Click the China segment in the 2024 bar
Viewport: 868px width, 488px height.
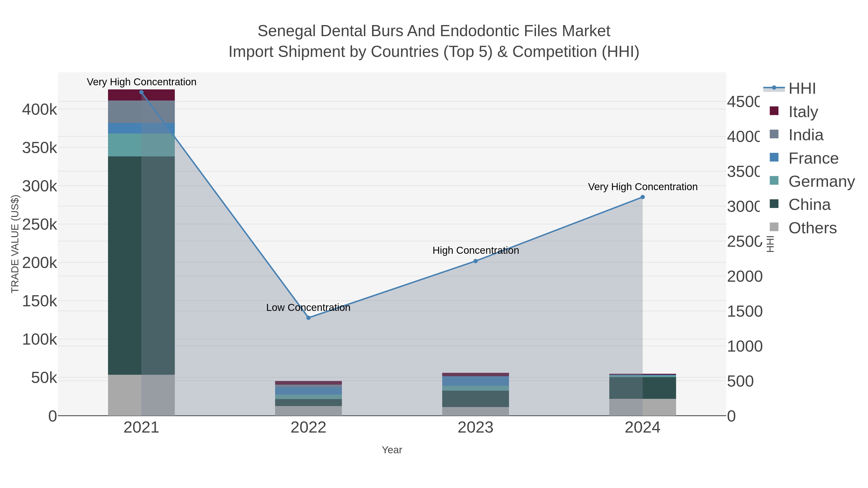[x=643, y=388]
